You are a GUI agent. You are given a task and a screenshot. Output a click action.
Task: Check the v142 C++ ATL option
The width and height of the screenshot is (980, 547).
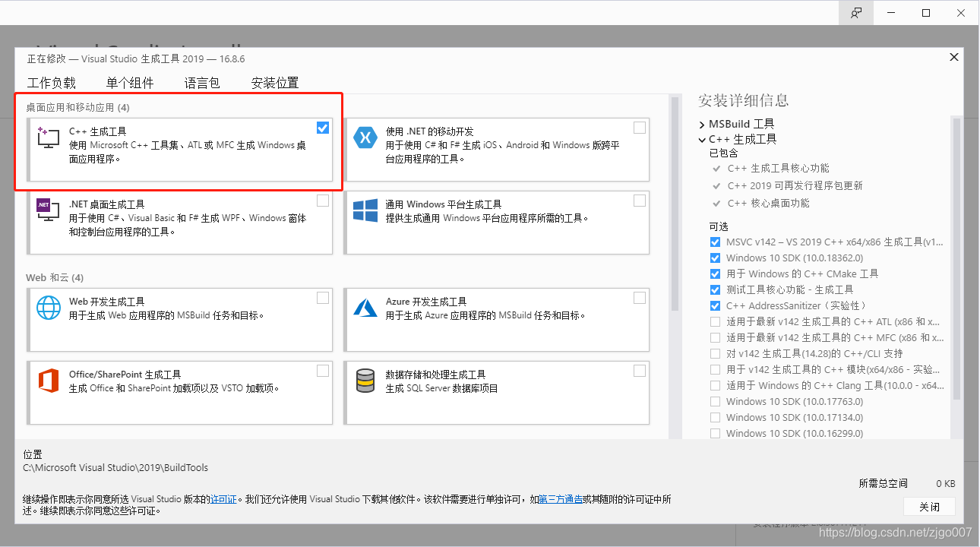click(715, 321)
